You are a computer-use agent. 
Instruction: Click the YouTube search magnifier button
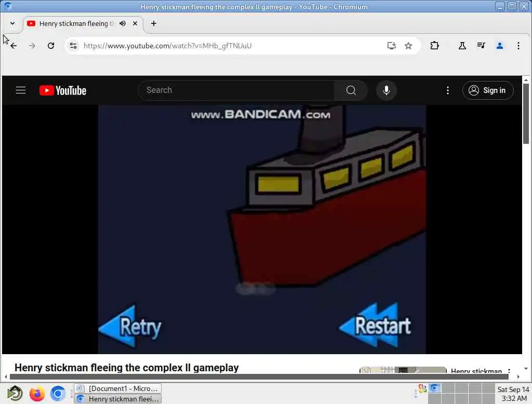[x=351, y=90]
